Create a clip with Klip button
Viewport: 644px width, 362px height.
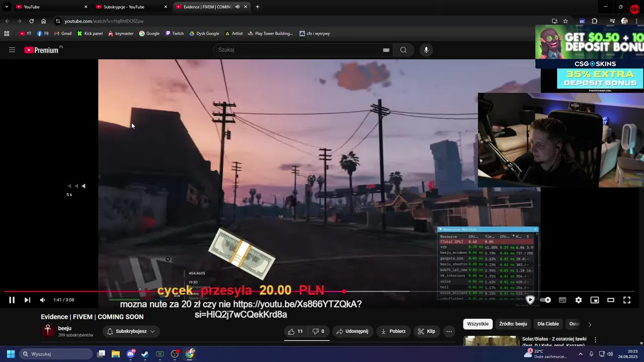(426, 331)
